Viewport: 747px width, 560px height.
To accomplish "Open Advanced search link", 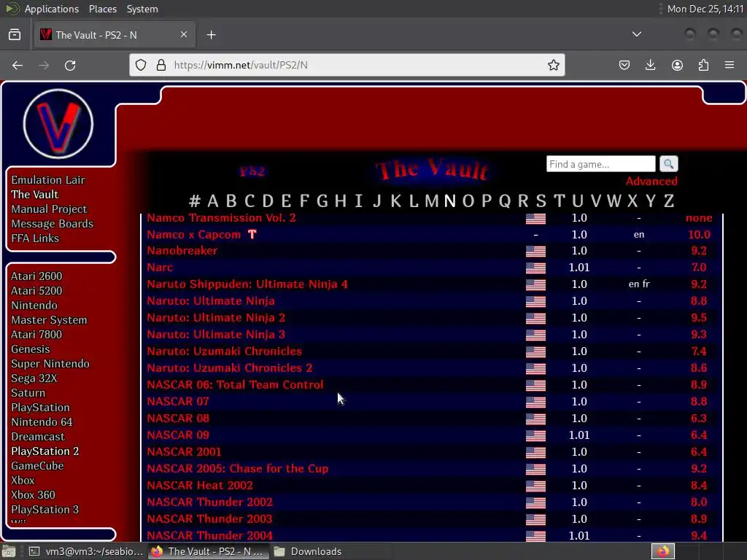I will point(651,182).
